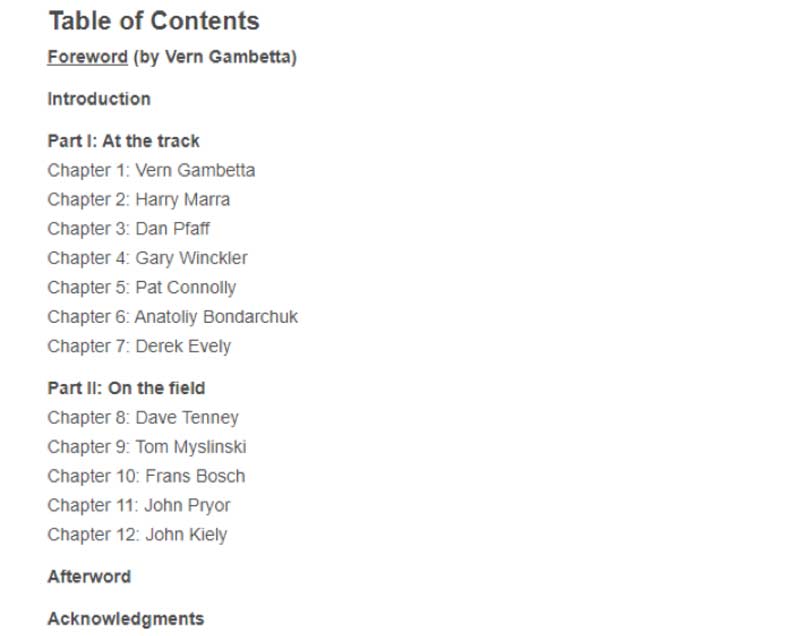Select Chapter 4: Gary Winckler
This screenshot has width=800, height=636.
click(x=147, y=258)
